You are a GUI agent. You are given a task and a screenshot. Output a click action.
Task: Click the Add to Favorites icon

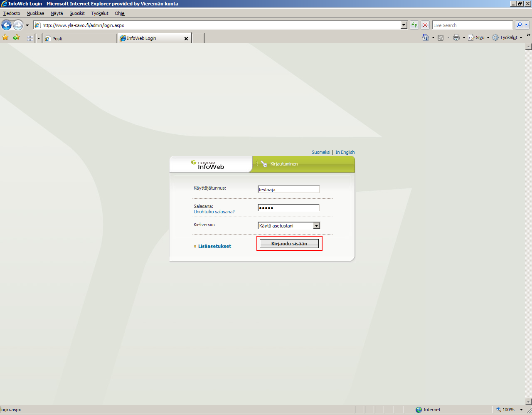coord(17,37)
